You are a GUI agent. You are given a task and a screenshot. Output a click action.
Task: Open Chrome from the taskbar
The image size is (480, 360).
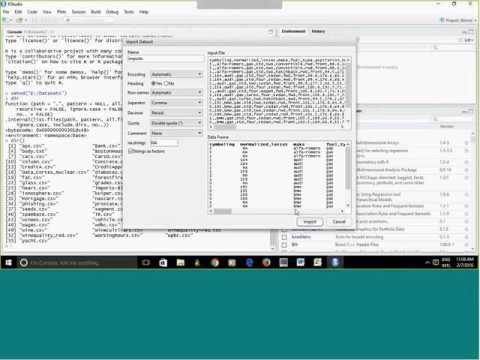[x=215, y=263]
